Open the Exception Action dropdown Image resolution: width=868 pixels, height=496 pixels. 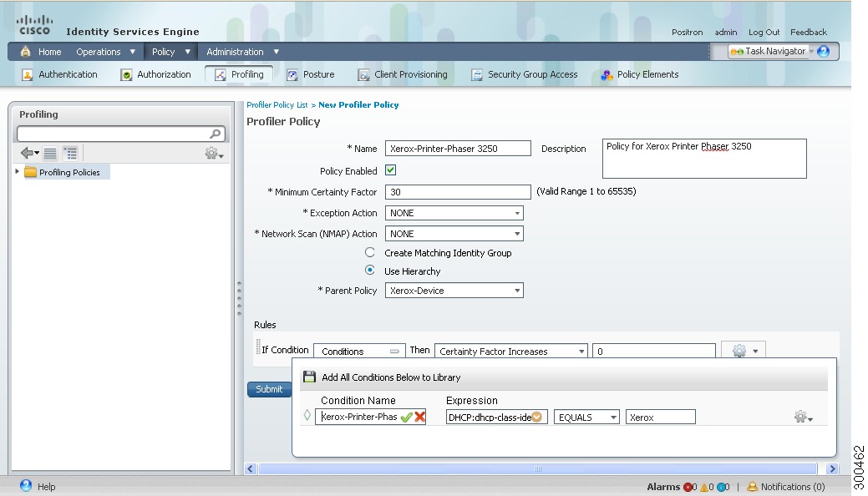tap(454, 213)
